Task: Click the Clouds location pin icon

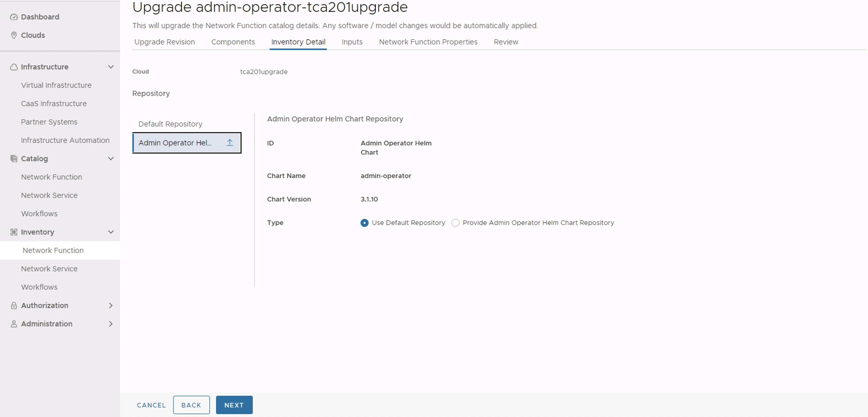Action: point(14,35)
